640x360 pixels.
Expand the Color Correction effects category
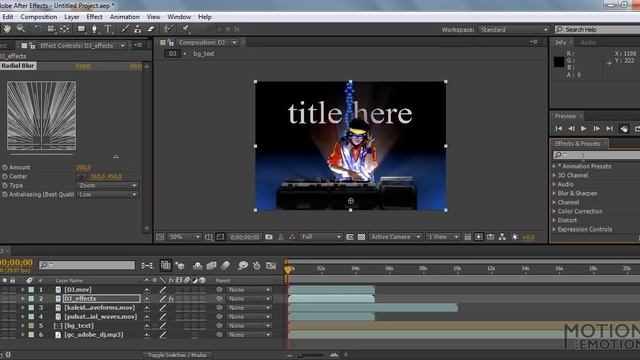tap(554, 211)
